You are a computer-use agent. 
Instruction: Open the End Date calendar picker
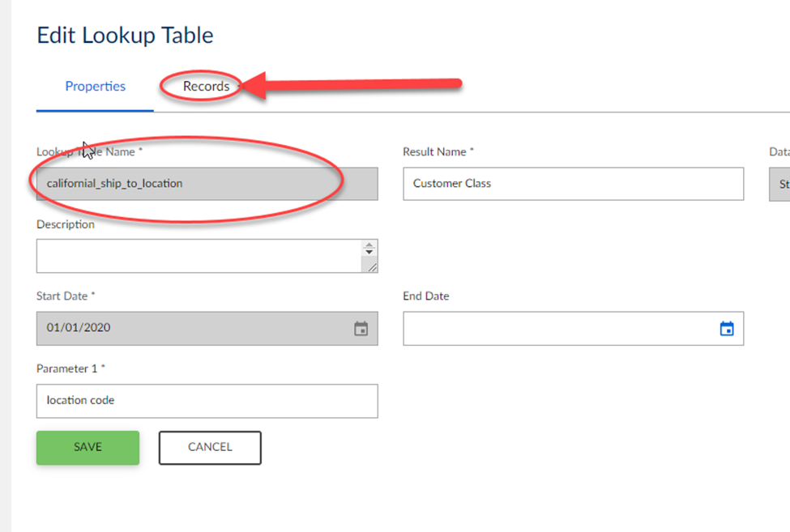[727, 329]
